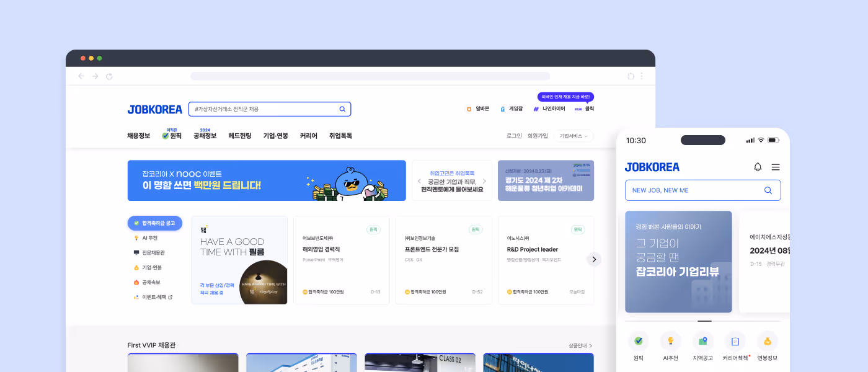Image resolution: width=868 pixels, height=372 pixels.
Task: Tap the mobile AI추천 lightbulb icon
Action: (x=670, y=341)
